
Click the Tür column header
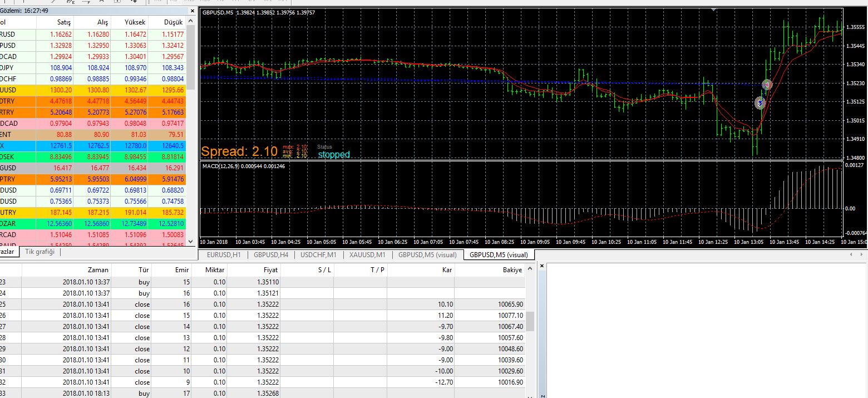click(x=131, y=270)
